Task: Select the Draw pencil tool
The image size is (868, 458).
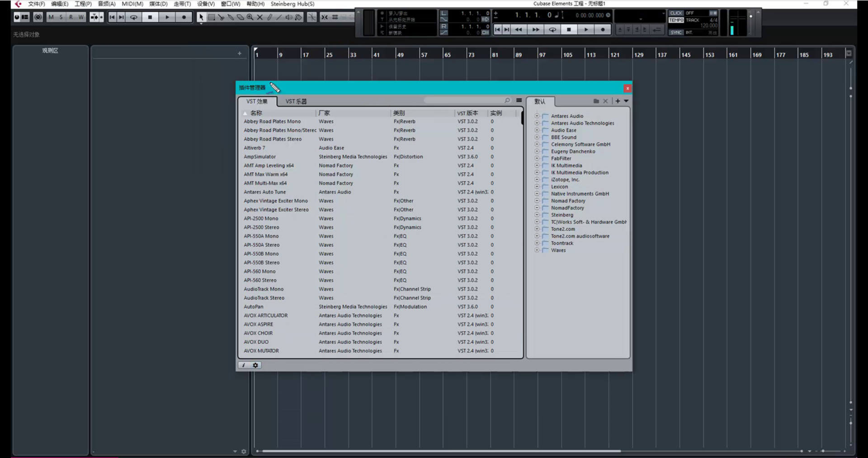Action: point(269,17)
